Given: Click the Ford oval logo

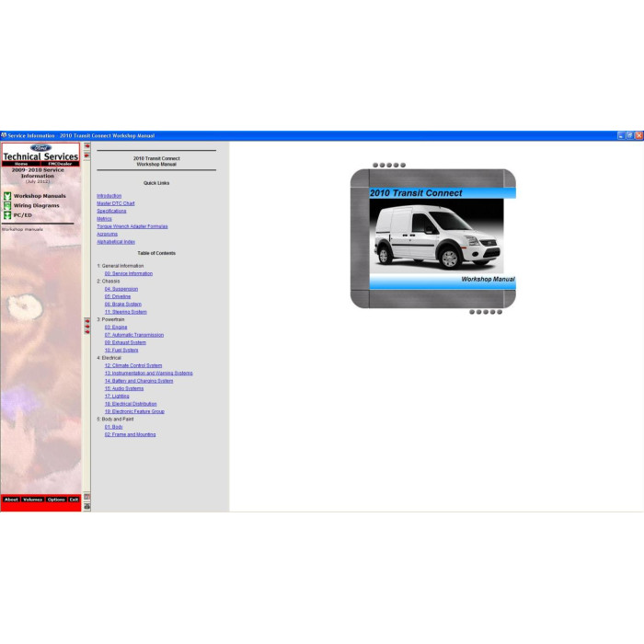Looking at the screenshot, I should (x=40, y=148).
